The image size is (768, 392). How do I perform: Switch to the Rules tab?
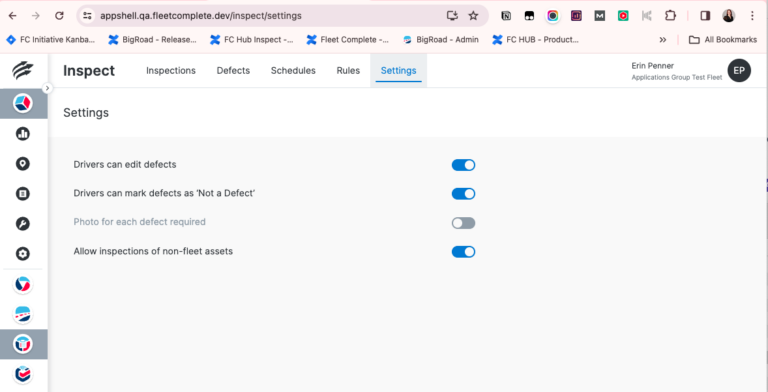[348, 71]
